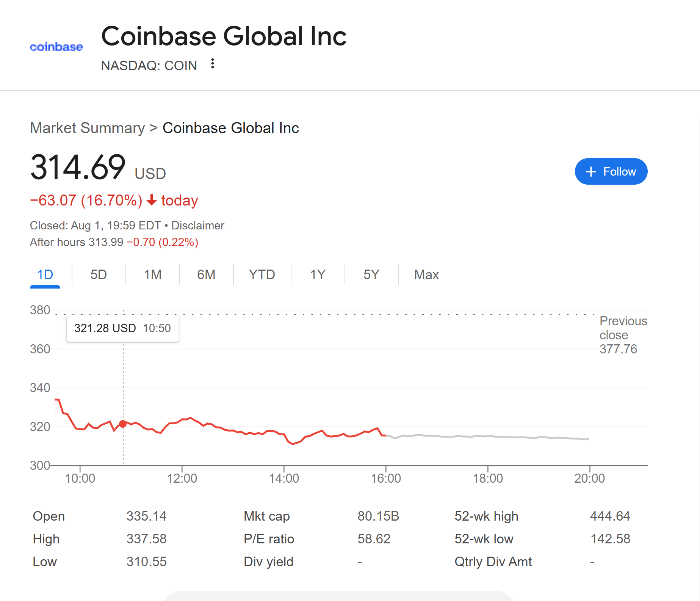
Task: Select the 5Y chart range
Action: 370,275
